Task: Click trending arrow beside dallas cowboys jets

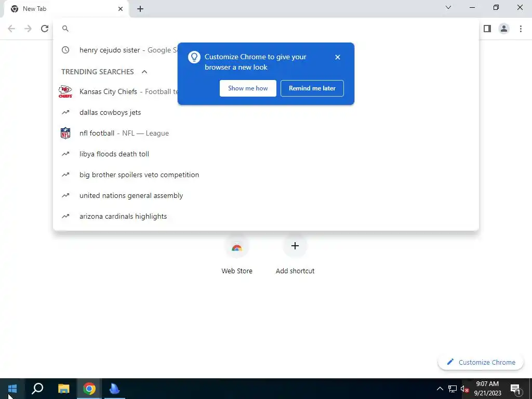Action: point(65,112)
